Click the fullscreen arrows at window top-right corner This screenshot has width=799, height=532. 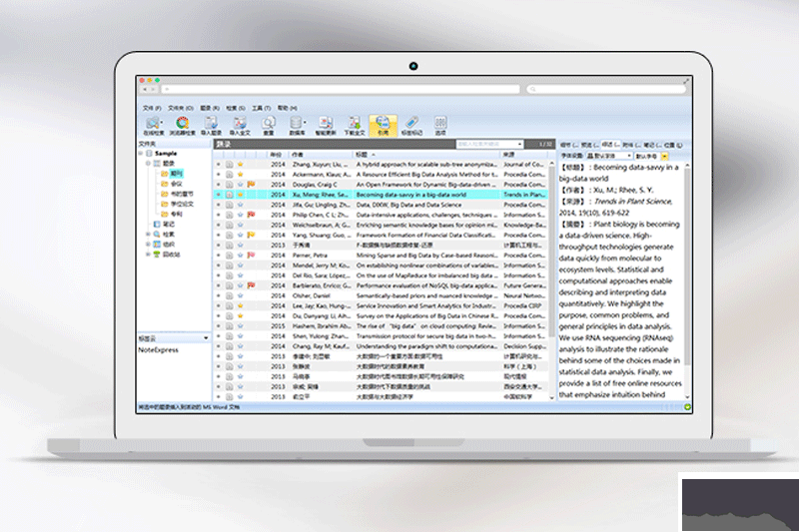point(686,81)
